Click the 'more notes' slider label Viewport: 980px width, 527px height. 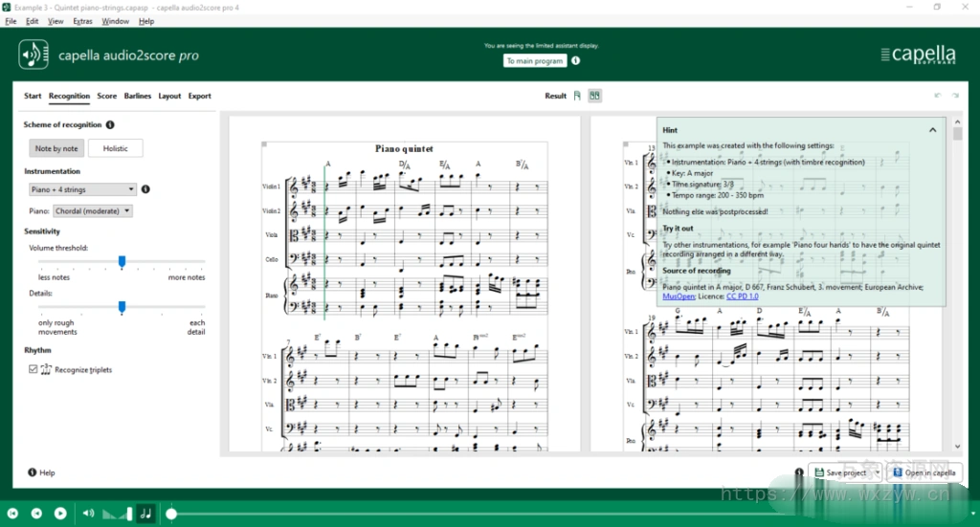(187, 277)
